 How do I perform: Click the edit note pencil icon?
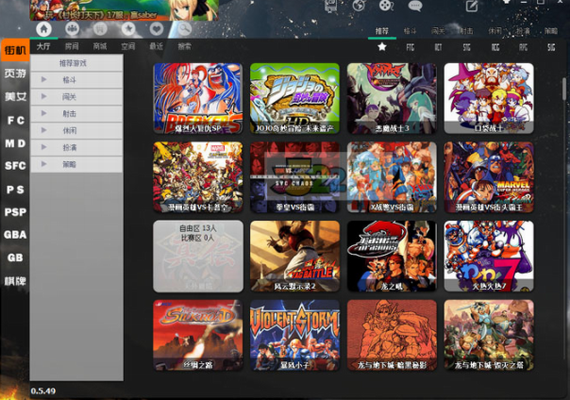click(x=471, y=6)
